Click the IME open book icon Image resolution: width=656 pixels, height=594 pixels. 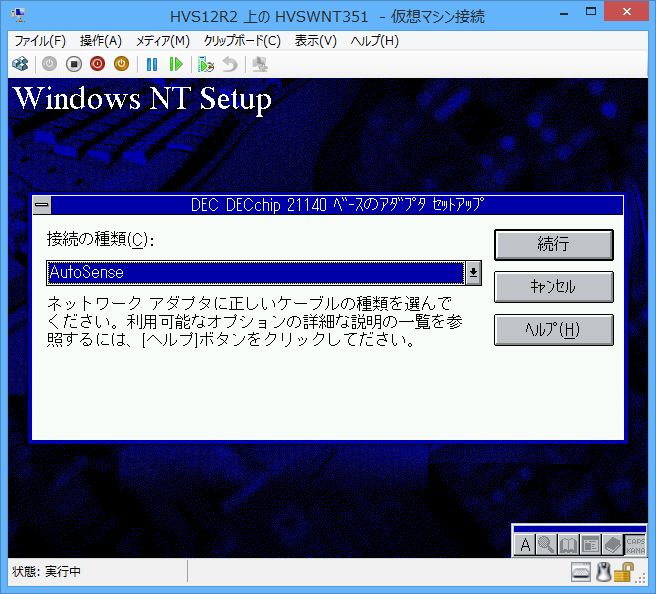pos(568,545)
